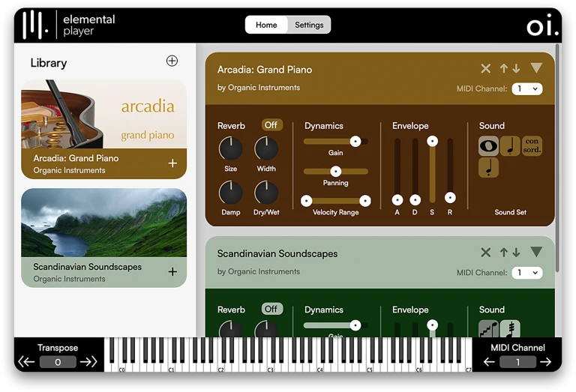Select the con sord. sound set
Screen dimensions: 576x392
coord(532,145)
